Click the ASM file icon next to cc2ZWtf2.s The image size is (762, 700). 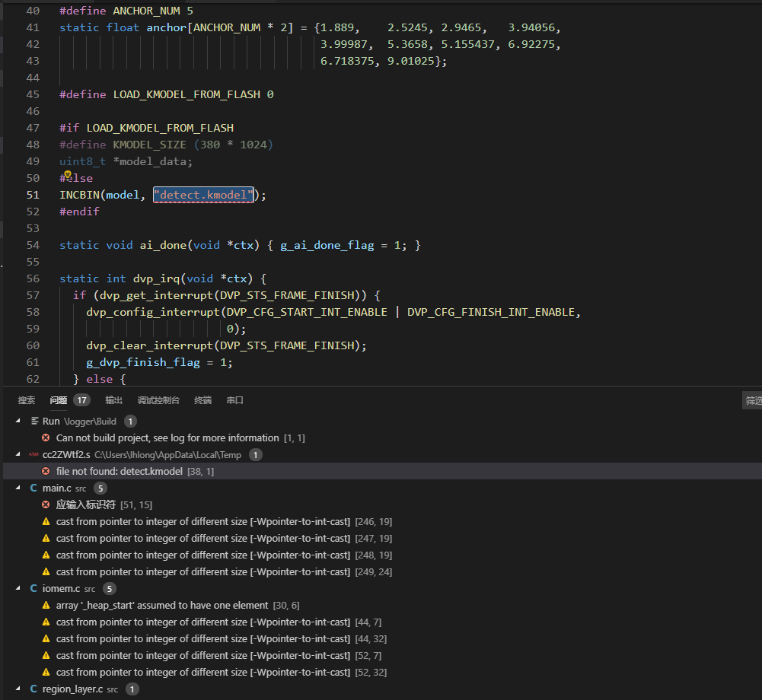[32, 454]
